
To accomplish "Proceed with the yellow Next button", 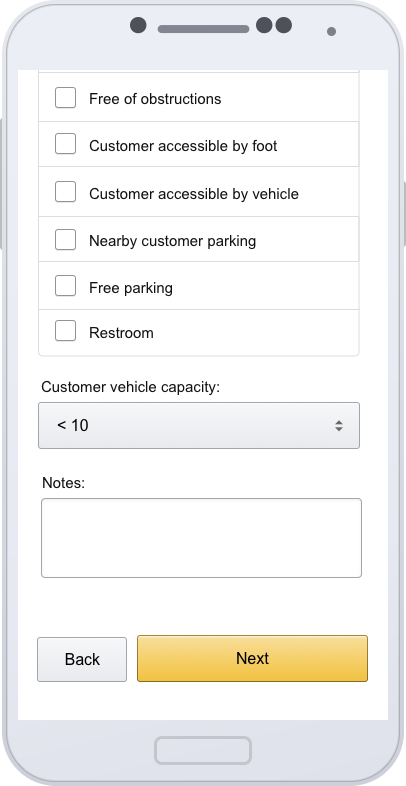I will (253, 659).
